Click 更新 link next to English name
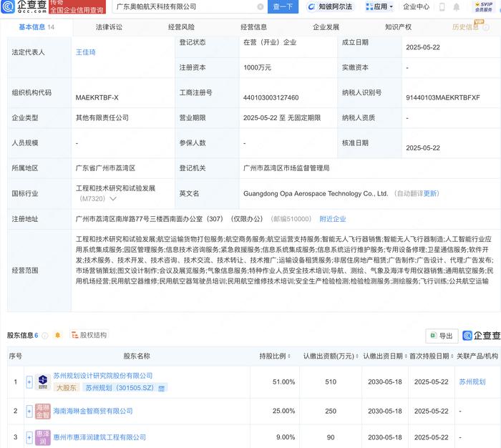The height and width of the screenshot is (448, 501). tap(430, 193)
